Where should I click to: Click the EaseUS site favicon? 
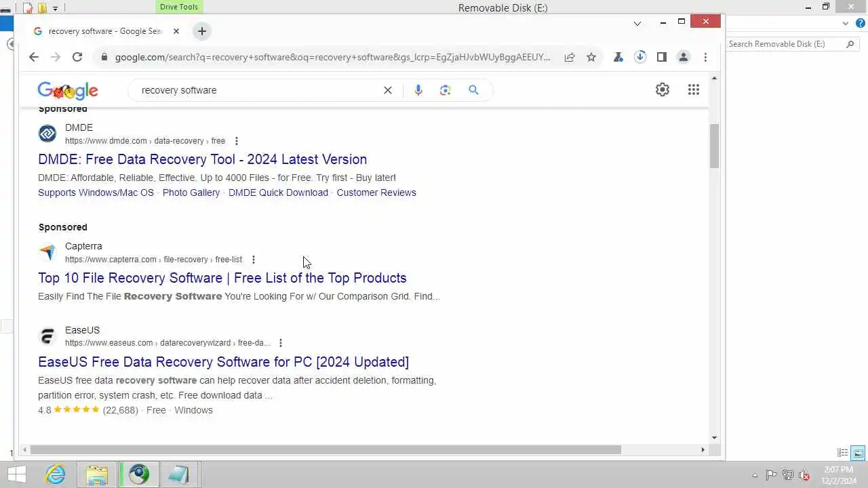click(47, 336)
